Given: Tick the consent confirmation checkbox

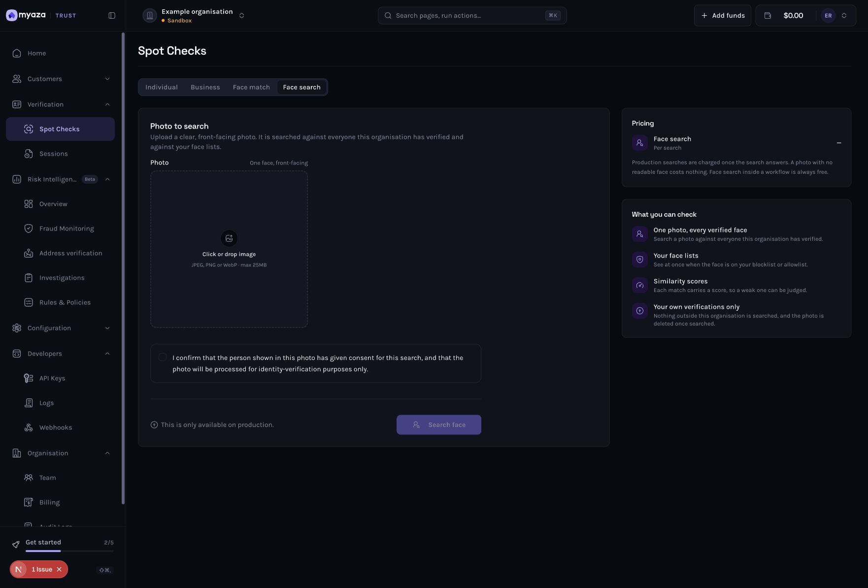Looking at the screenshot, I should 163,357.
